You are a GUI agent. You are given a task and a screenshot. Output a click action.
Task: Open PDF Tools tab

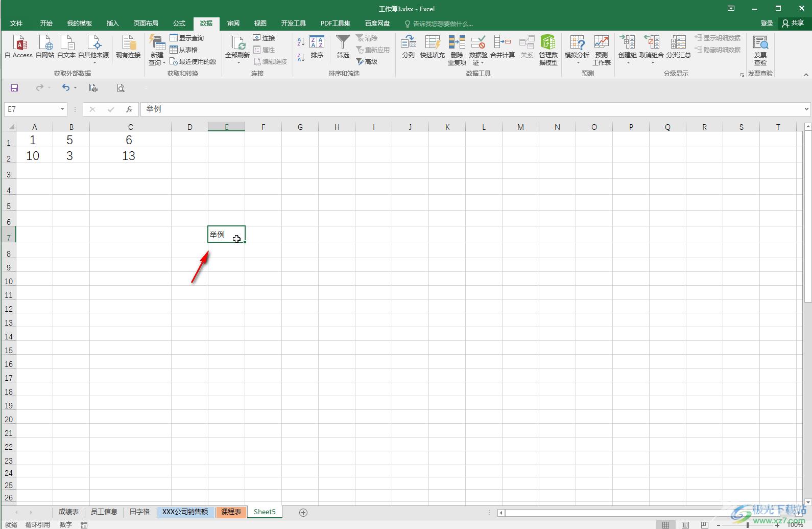tap(336, 24)
